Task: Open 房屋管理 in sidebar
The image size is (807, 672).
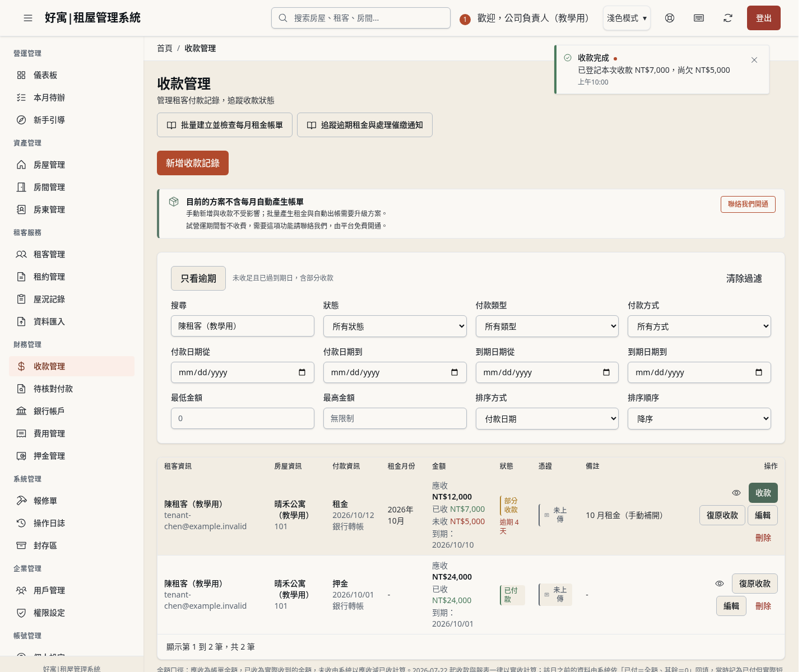Action: [72, 165]
